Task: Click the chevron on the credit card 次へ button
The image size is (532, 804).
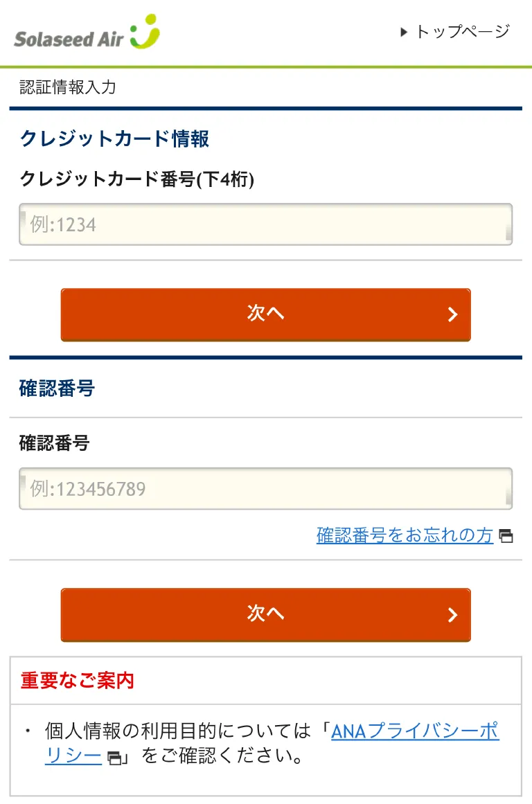Action: tap(452, 315)
